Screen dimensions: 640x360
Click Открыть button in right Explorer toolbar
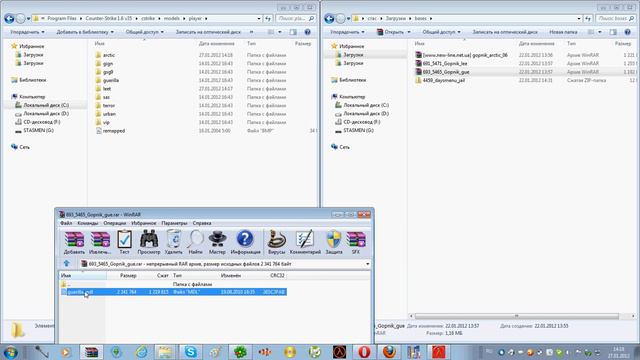tap(393, 32)
